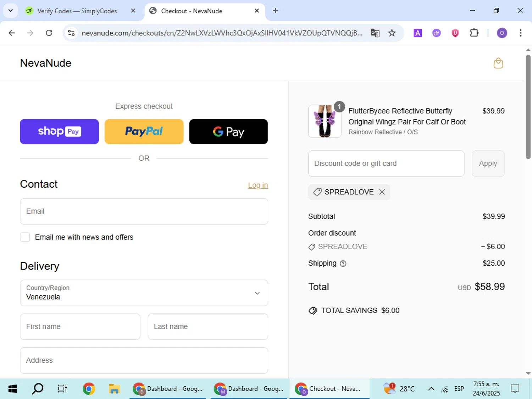Pay with Google Pay express checkout
The width and height of the screenshot is (532, 399).
coord(228,132)
